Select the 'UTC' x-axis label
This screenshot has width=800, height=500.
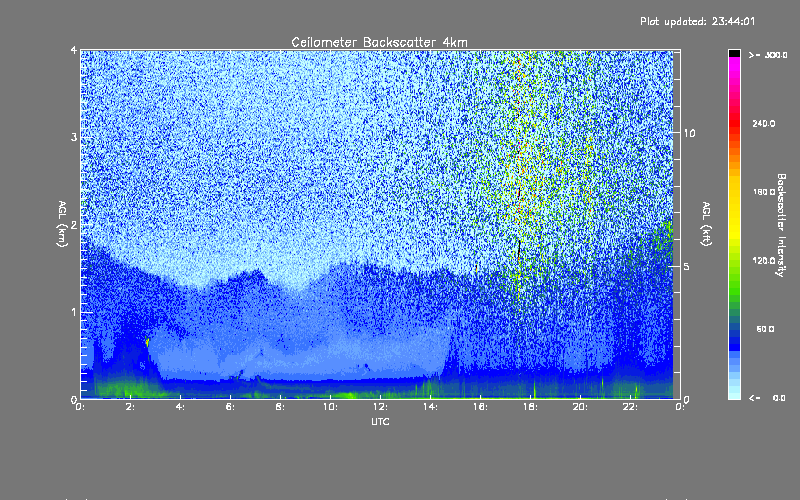pos(380,421)
